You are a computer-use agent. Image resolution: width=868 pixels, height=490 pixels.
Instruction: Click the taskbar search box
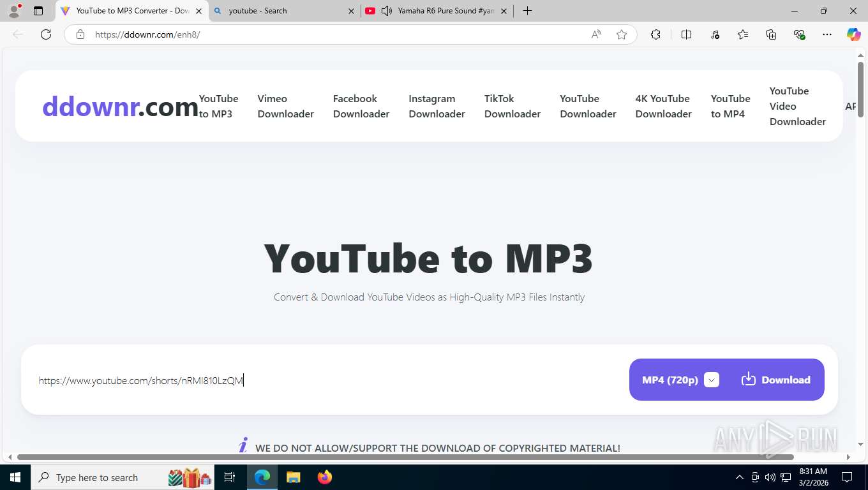pyautogui.click(x=123, y=477)
